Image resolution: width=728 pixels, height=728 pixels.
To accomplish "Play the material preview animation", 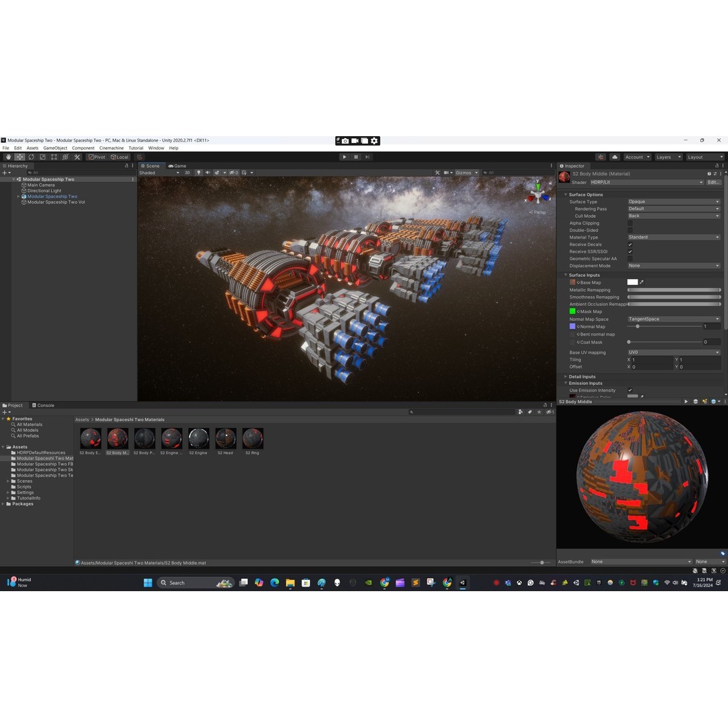I will tap(686, 402).
